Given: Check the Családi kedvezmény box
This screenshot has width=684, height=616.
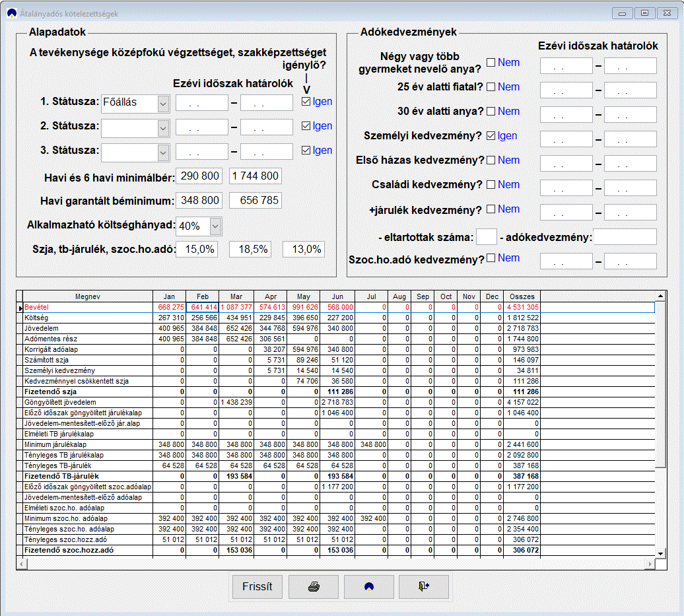Looking at the screenshot, I should 491,185.
